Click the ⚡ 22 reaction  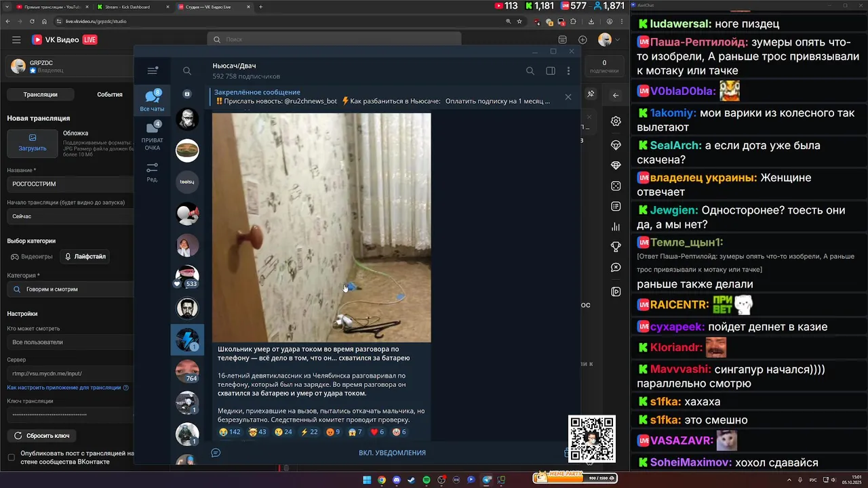point(309,432)
